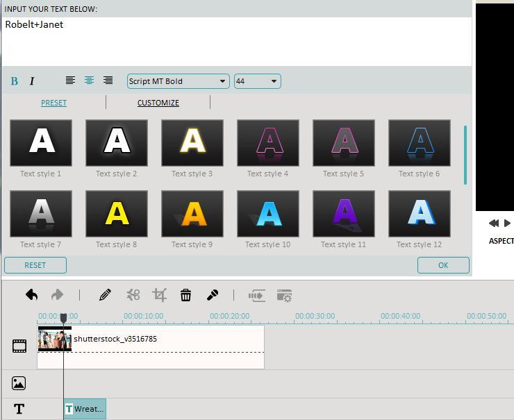The image size is (514, 420).
Task: Click the Power Tool icon
Action: pos(257,296)
